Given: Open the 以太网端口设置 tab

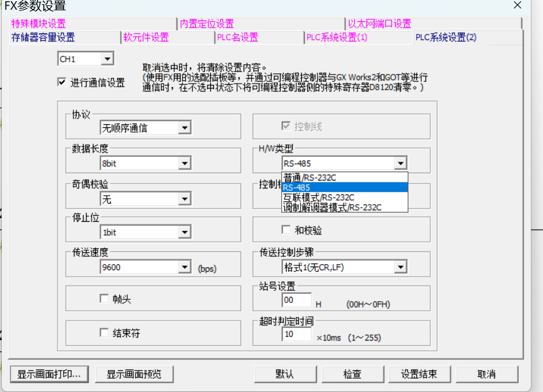Looking at the screenshot, I should click(379, 24).
